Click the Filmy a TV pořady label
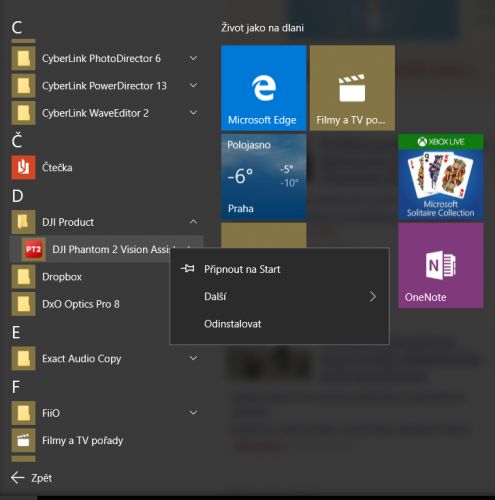 (83, 441)
